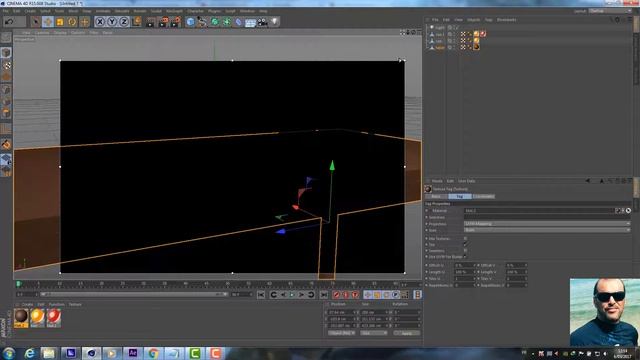Toggle Mix Textures checkbox
640x360 pixels.
[x=466, y=238]
